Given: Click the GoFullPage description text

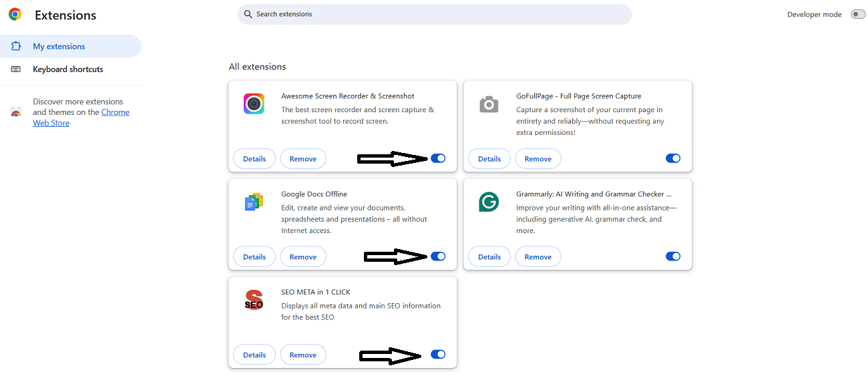Looking at the screenshot, I should pos(590,121).
